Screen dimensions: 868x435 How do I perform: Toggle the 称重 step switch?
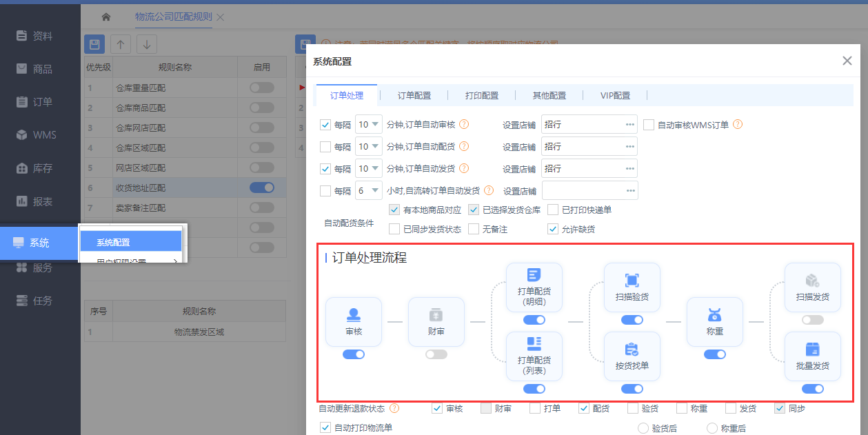[715, 354]
